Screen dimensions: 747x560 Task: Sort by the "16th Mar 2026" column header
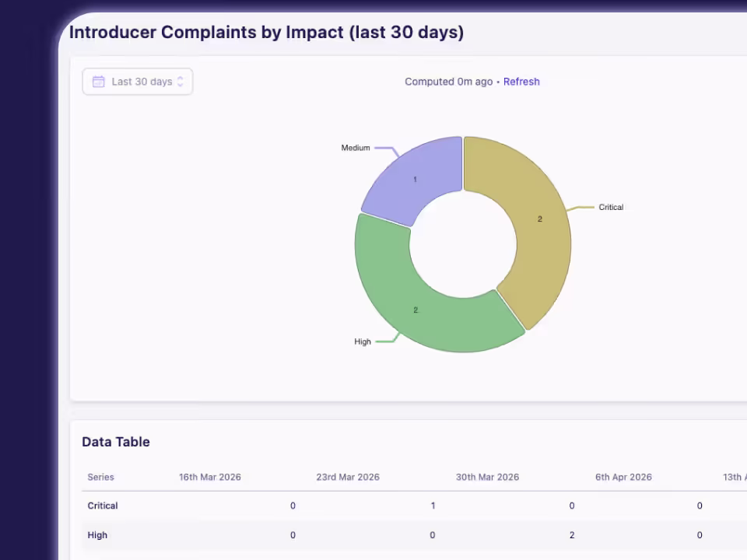click(210, 477)
